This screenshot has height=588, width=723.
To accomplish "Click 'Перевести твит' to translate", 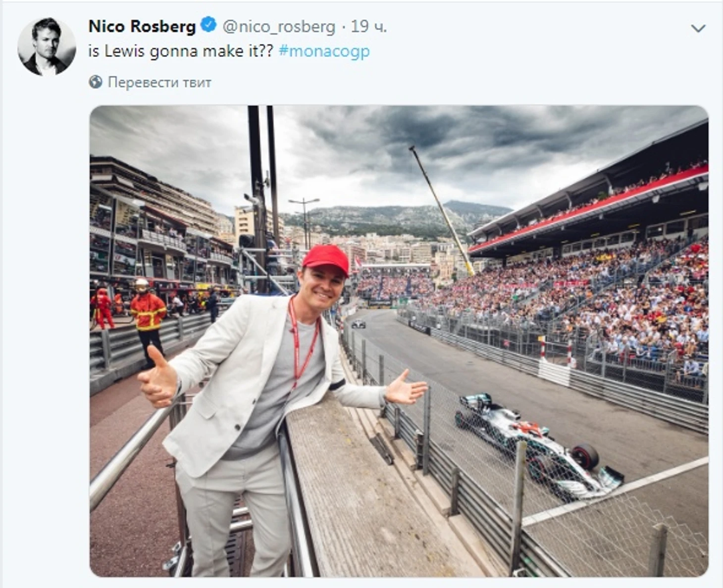I will [159, 82].
